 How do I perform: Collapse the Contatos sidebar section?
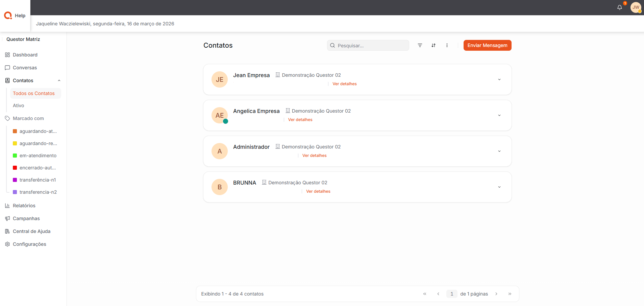click(59, 80)
